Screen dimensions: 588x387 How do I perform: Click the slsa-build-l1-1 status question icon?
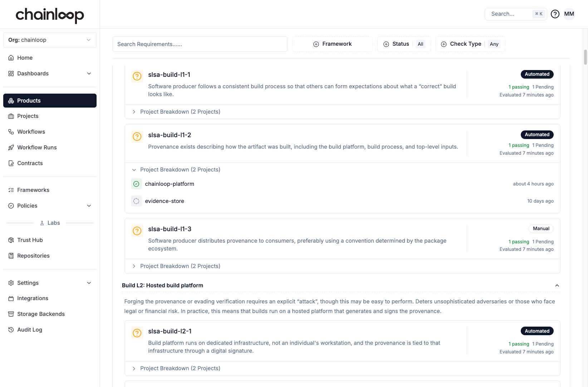[137, 76]
